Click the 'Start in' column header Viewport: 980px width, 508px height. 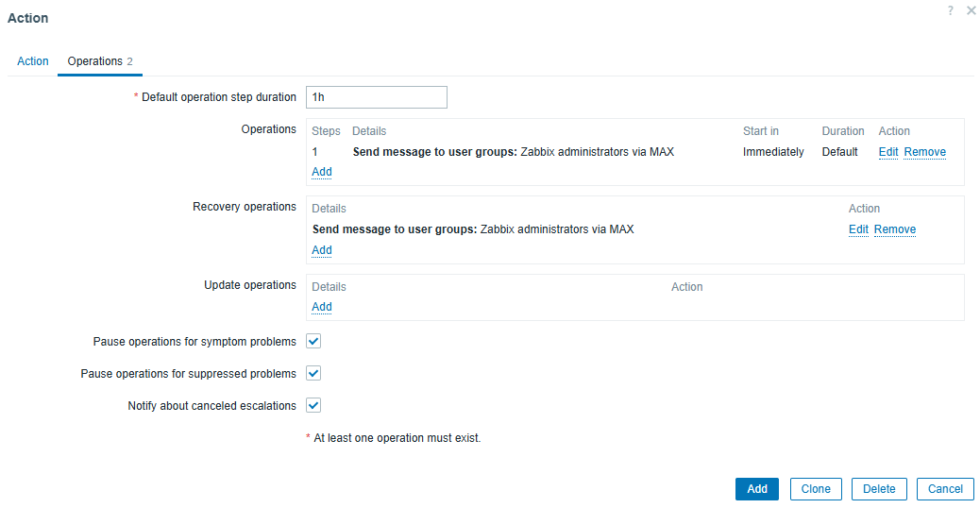click(x=761, y=131)
